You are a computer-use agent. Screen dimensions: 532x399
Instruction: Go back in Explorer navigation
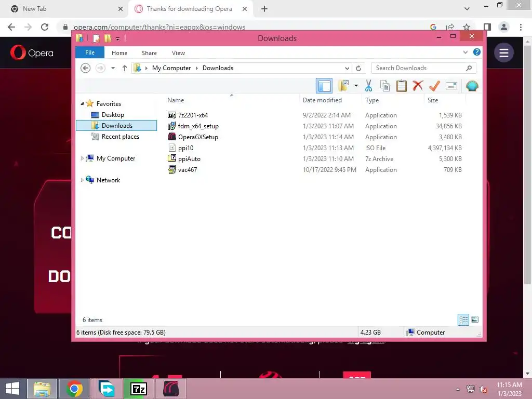86,68
